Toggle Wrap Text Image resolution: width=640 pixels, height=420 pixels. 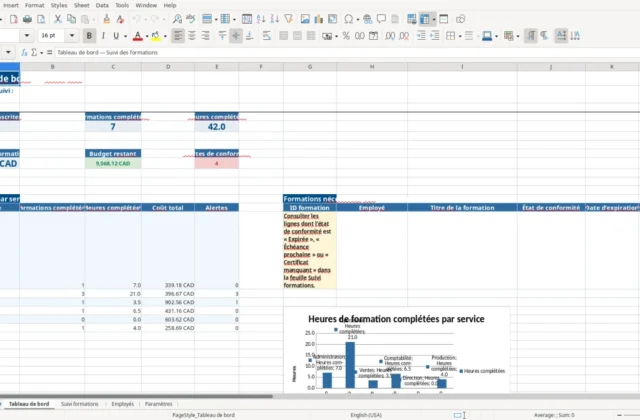coord(267,36)
